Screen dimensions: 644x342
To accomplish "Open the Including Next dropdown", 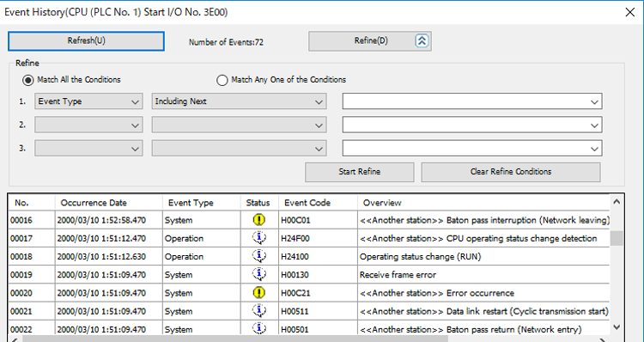I will tap(239, 101).
